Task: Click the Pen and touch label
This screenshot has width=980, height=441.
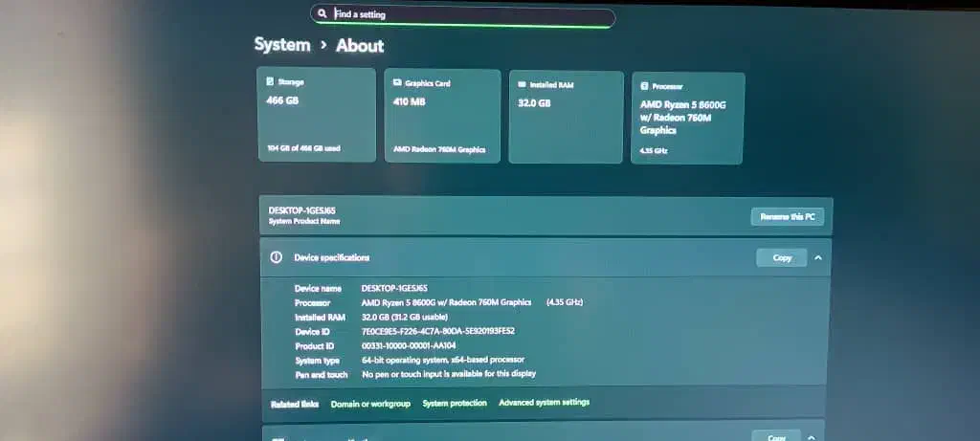Action: coord(322,375)
